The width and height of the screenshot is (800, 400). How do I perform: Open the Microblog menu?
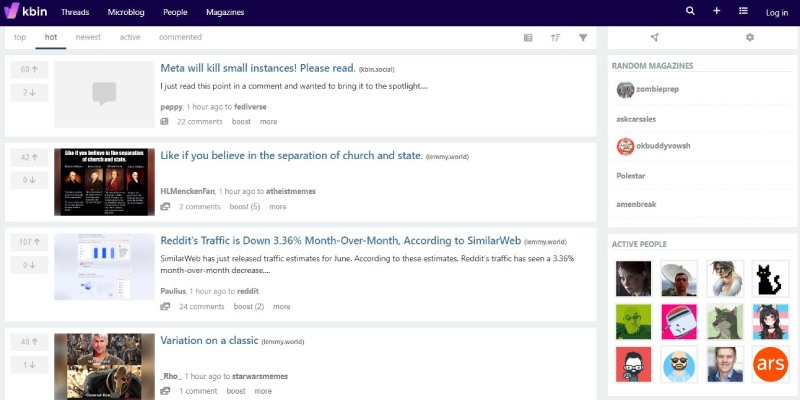[126, 12]
